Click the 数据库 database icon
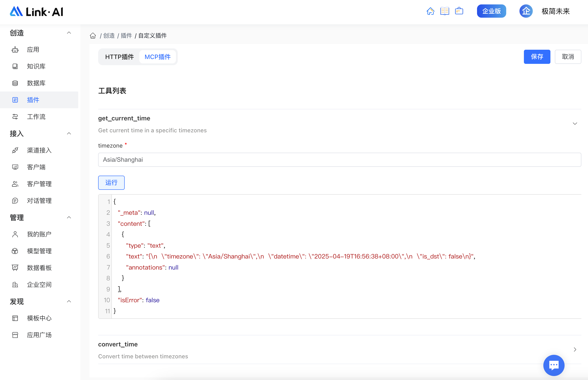 pos(15,83)
